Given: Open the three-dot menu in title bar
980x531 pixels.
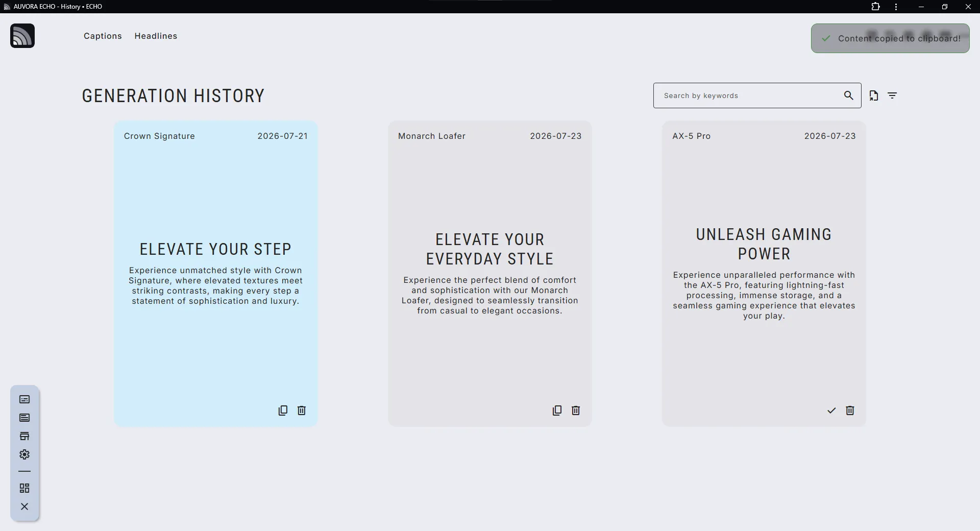Looking at the screenshot, I should pyautogui.click(x=896, y=7).
